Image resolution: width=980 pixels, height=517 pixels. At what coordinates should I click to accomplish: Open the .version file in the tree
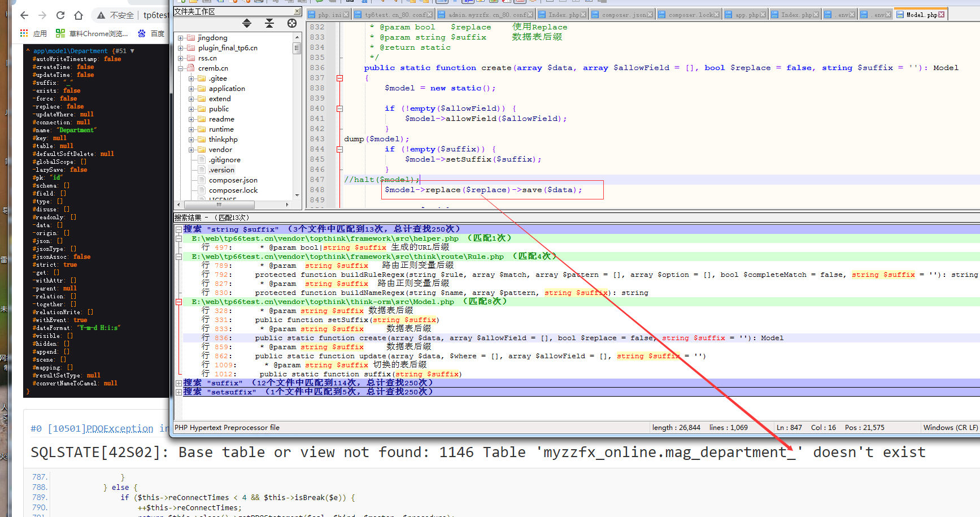[221, 170]
